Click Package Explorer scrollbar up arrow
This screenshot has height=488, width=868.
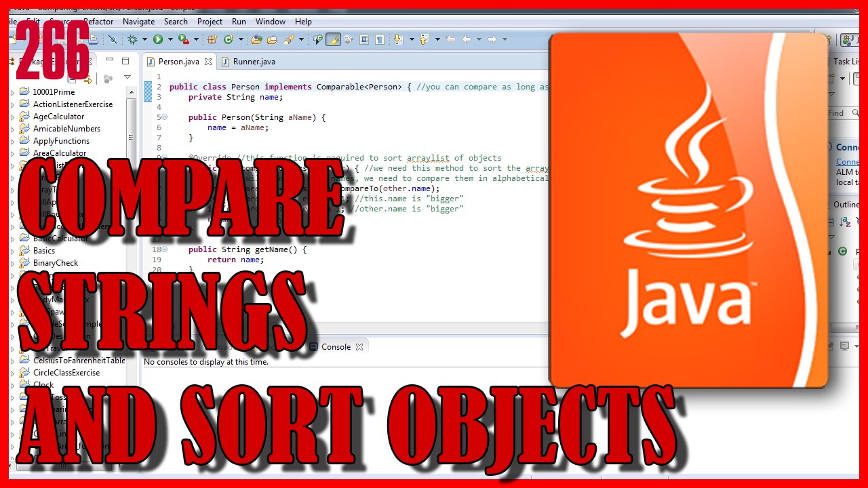132,92
